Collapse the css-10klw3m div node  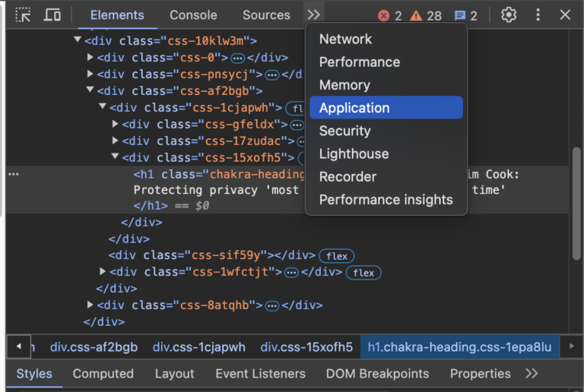click(x=78, y=40)
